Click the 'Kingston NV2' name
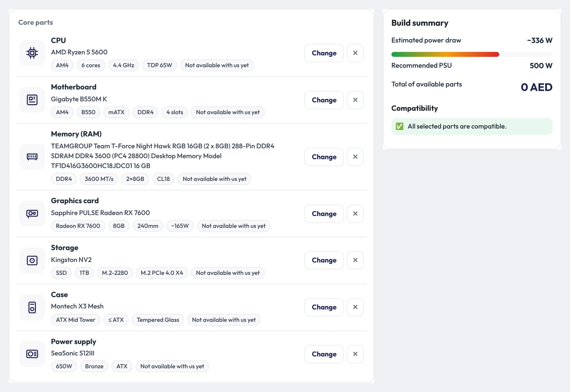 [71, 260]
